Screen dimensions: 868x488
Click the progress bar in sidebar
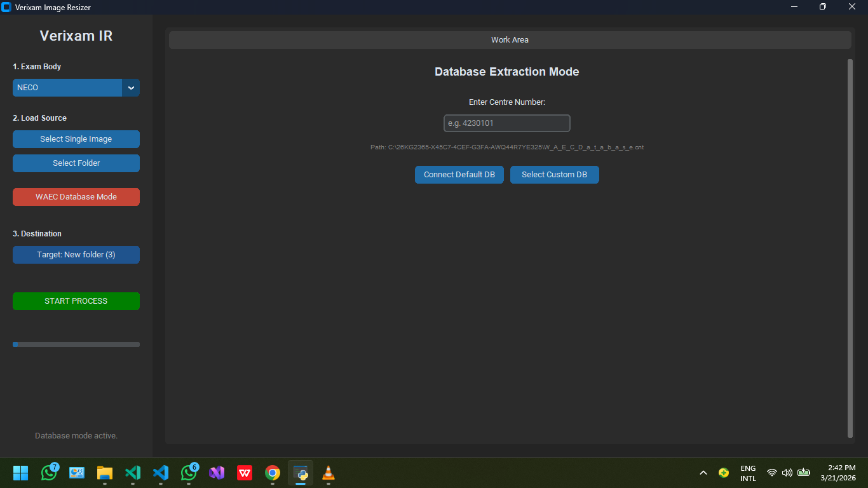point(76,344)
